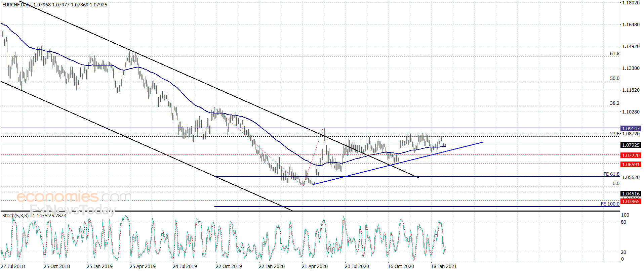Click the 25 Jan 2019 date label
This screenshot has width=644, height=271.
click(x=99, y=266)
